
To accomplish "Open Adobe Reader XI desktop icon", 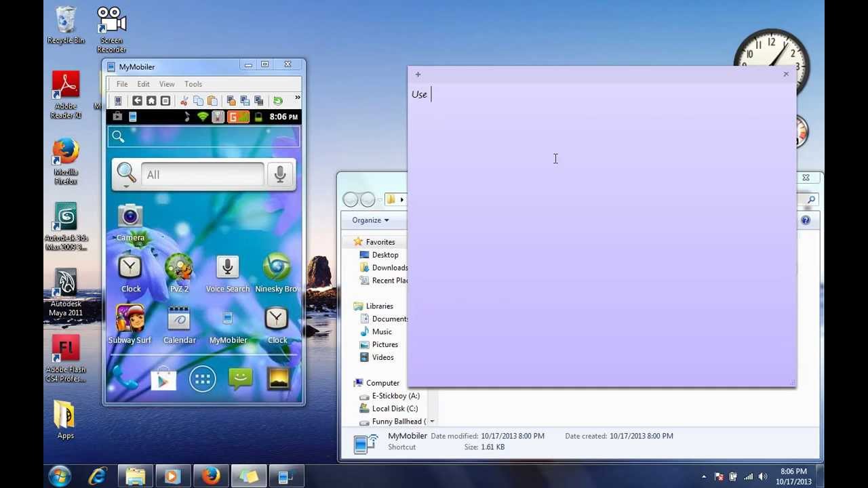I will click(66, 96).
